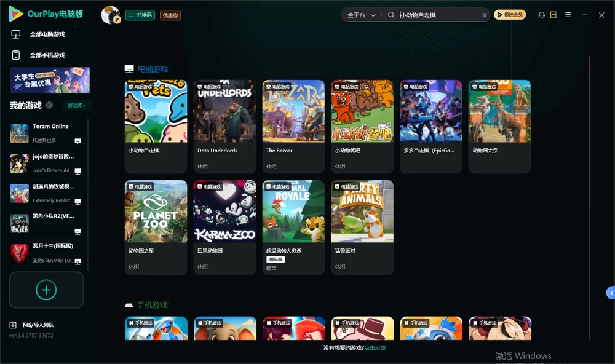
Task: Open the 全平台 platform dropdown
Action: 361,15
